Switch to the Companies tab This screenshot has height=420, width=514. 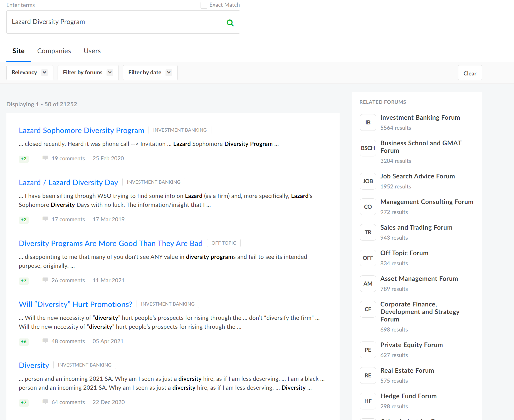click(54, 51)
